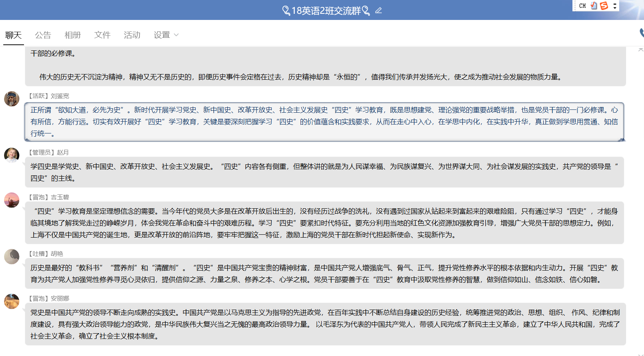644x356 pixels.
Task: Click the username 赵月 above her message
Action: click(63, 152)
